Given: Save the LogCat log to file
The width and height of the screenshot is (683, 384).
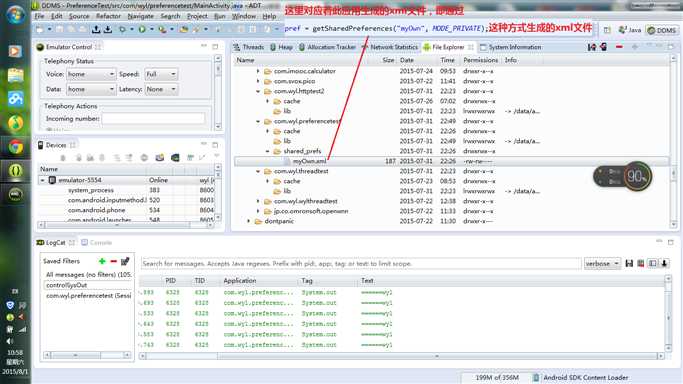Looking at the screenshot, I should [629, 263].
